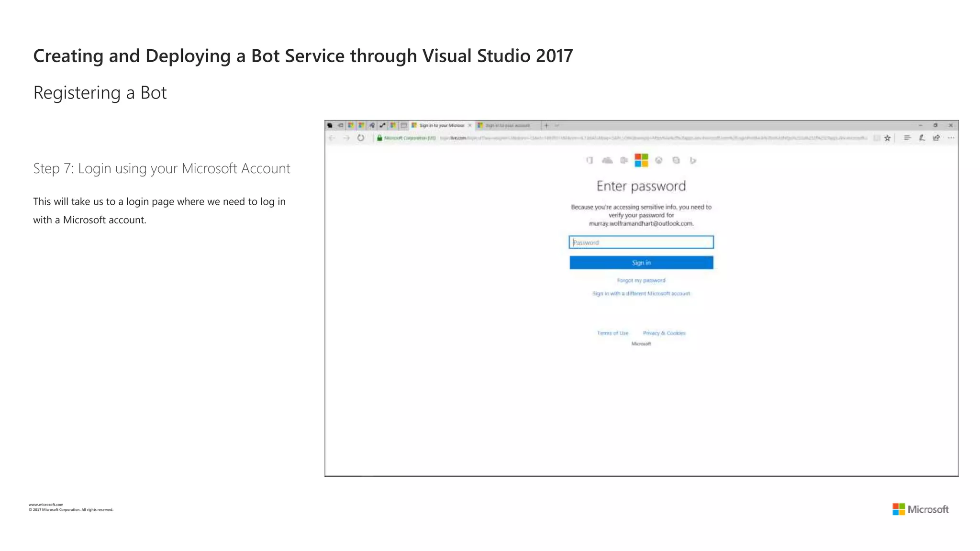Click the Xbox icon on sign-in page
This screenshot has width=980, height=551.
click(659, 160)
